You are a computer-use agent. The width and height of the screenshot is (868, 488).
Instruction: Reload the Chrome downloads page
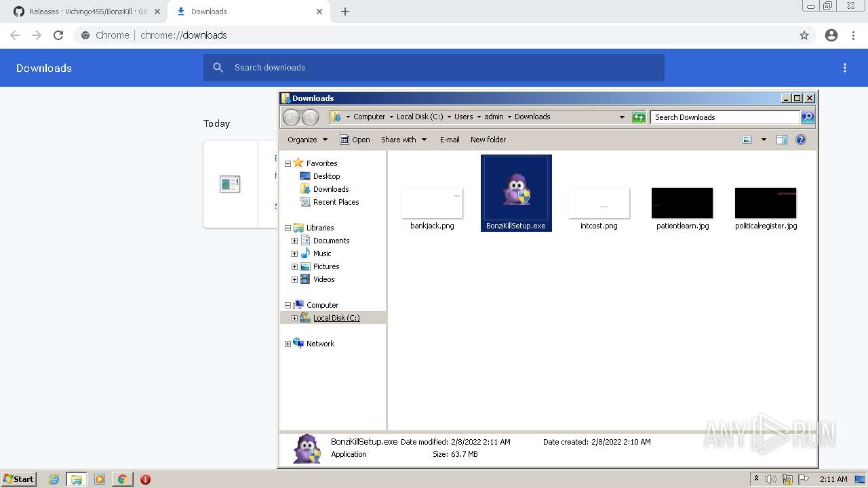pyautogui.click(x=58, y=35)
